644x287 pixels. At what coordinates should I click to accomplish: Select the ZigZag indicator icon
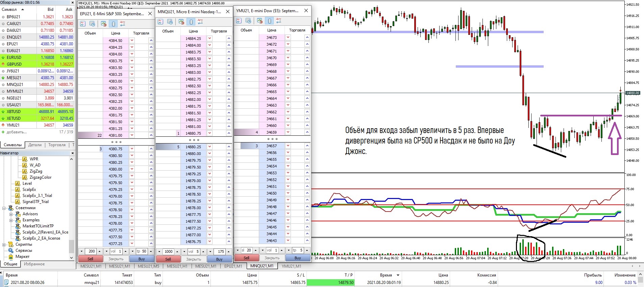pos(25,171)
